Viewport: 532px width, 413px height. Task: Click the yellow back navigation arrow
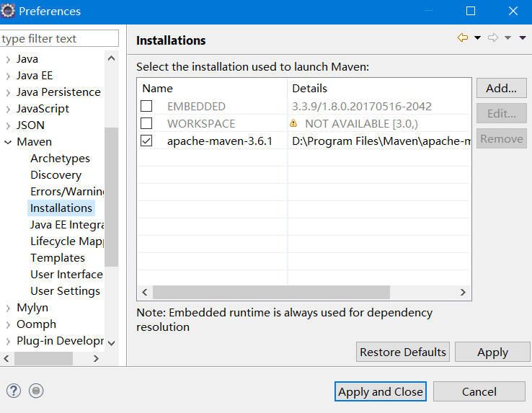coord(463,38)
